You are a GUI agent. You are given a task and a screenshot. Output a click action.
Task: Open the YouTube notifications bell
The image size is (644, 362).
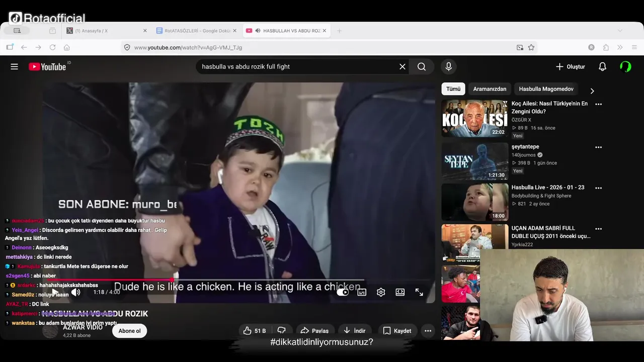(602, 66)
